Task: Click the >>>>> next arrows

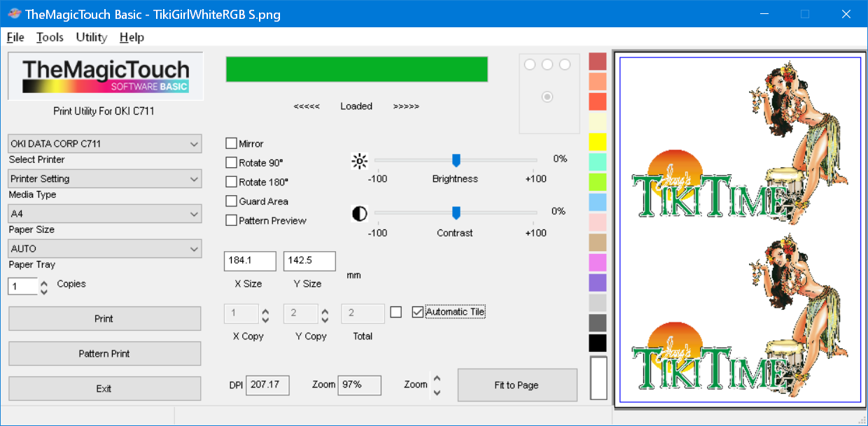Action: (406, 106)
